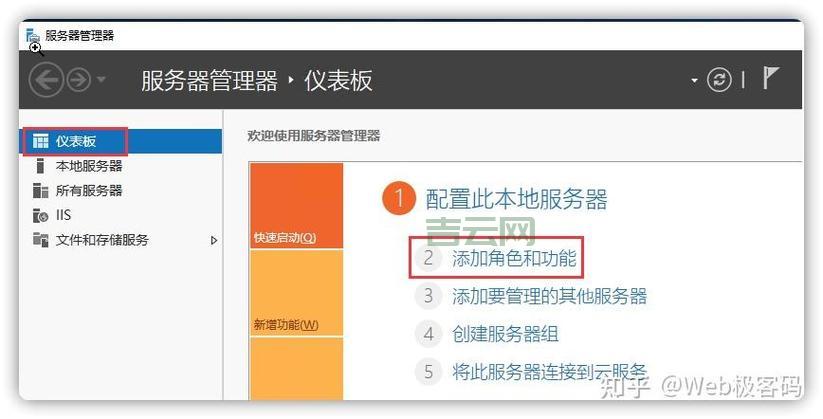Select 仪表板 in the sidebar
Image resolution: width=823 pixels, height=419 pixels.
tap(121, 141)
